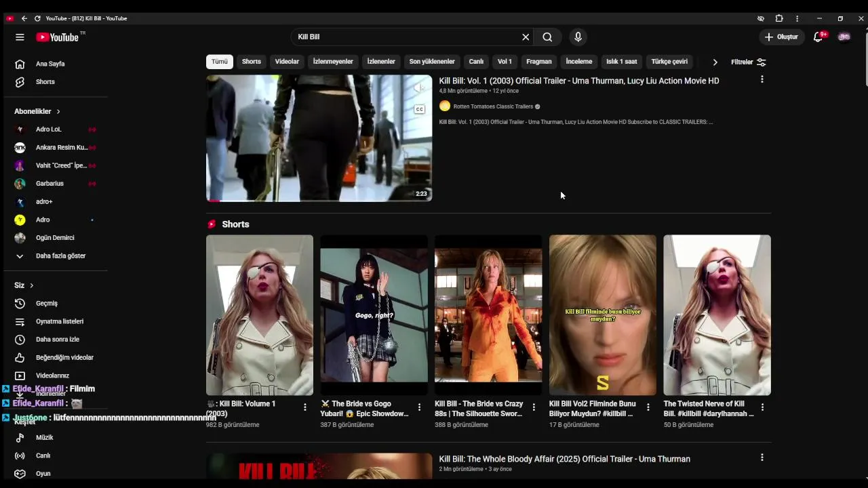This screenshot has height=488, width=868.
Task: Select the İzlenenler filter chip
Action: coord(381,62)
